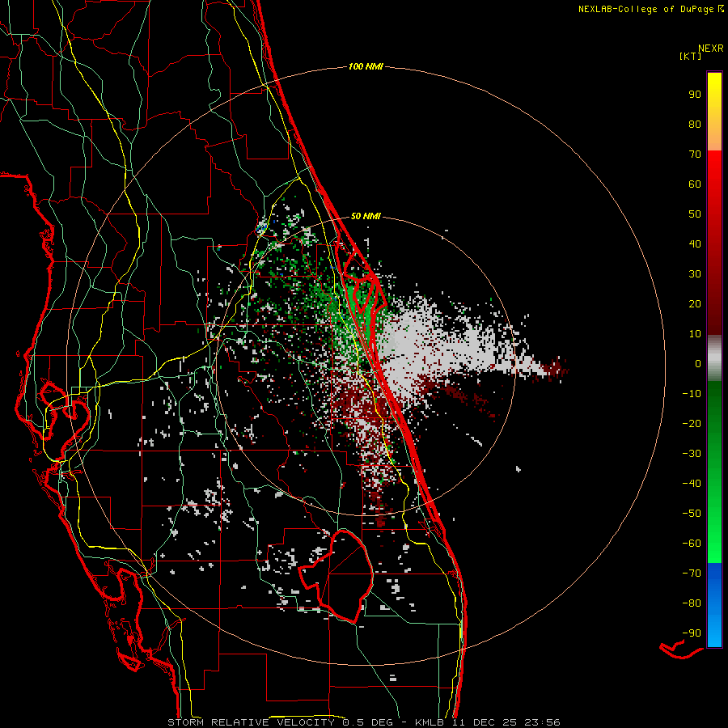Image resolution: width=728 pixels, height=728 pixels.
Task: Click the -20 scale value
Action: [692, 423]
